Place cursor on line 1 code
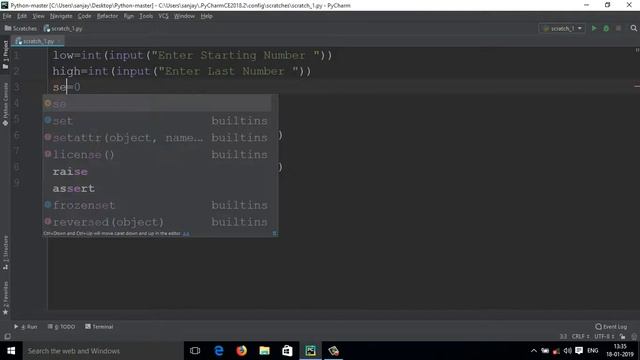Image resolution: width=640 pixels, height=360 pixels. [x=192, y=55]
